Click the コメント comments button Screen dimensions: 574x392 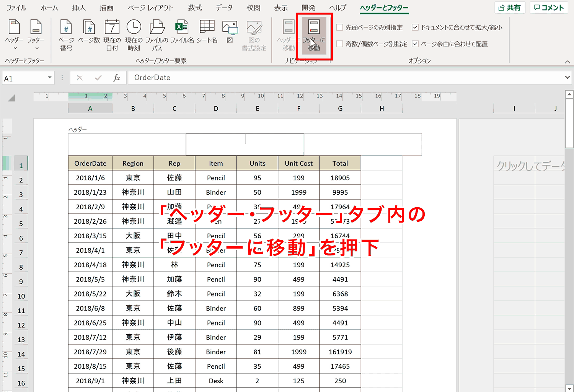pyautogui.click(x=549, y=8)
